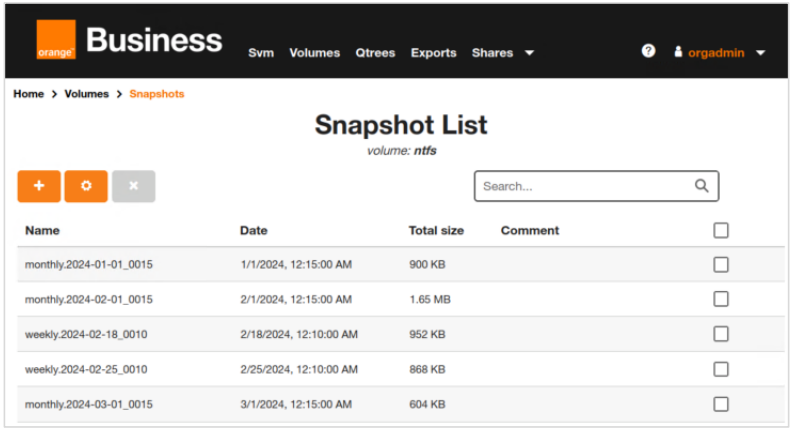Check the box for monthly.2024-01-01_0015 snapshot
This screenshot has height=429, width=795.
click(721, 265)
